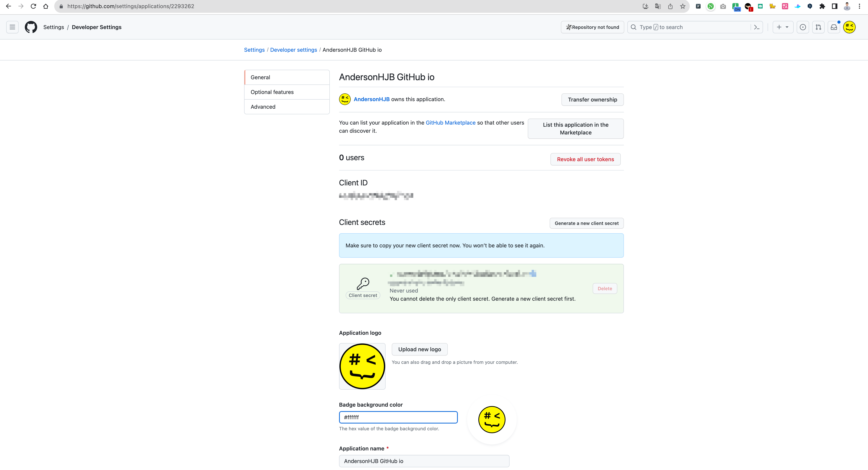
Task: Click the dark X extension icon
Action: pos(698,6)
